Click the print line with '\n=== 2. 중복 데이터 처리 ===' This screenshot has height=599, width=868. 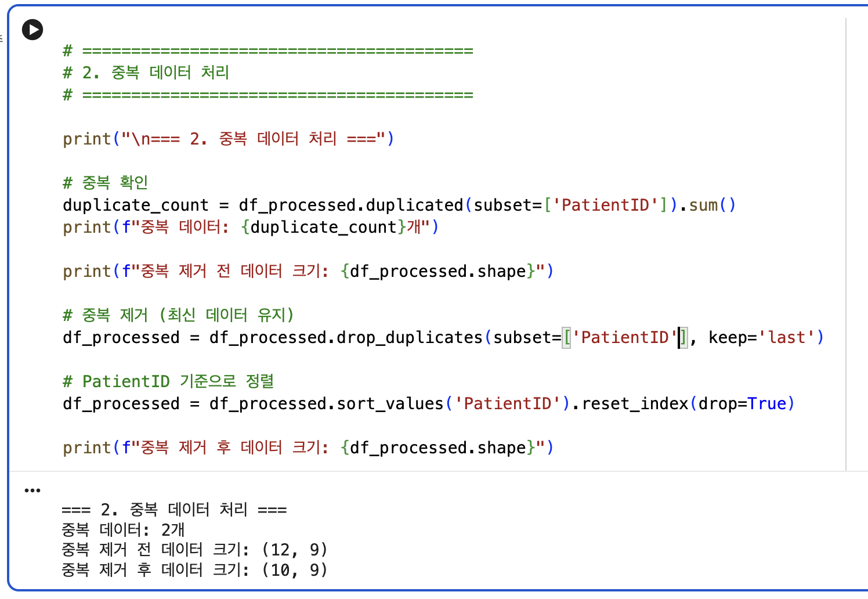[x=229, y=139]
